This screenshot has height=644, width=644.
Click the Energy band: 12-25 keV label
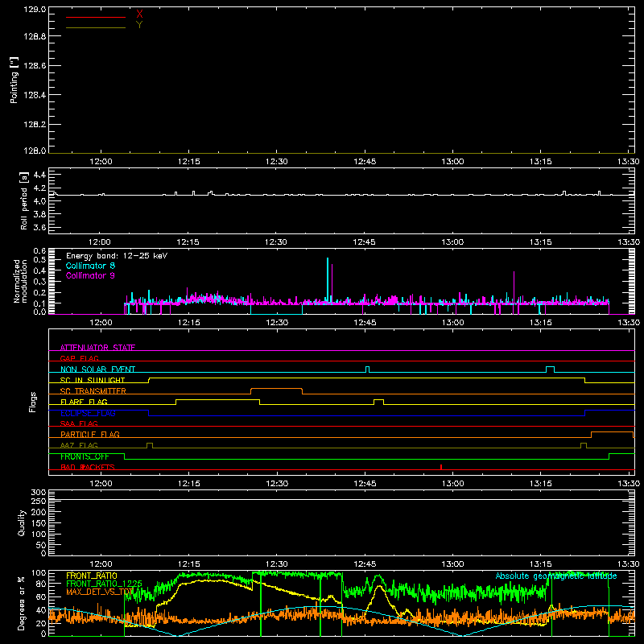pyautogui.click(x=117, y=256)
